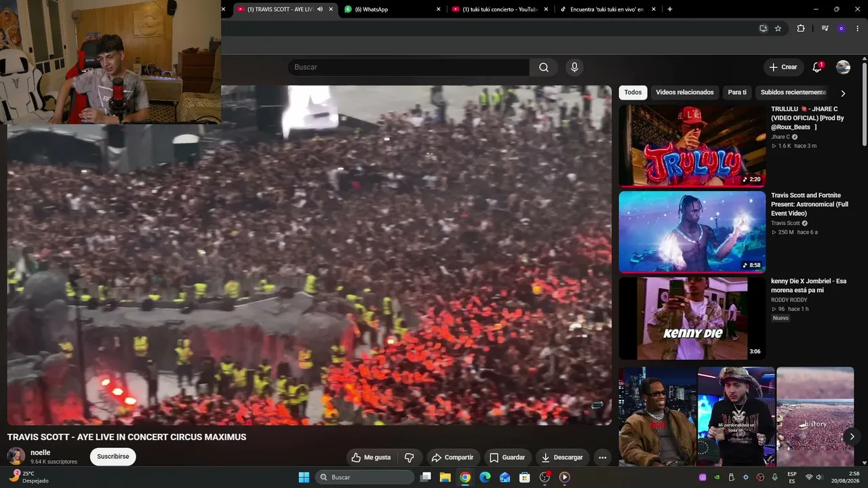Mute the Travis Scott tab audio icon

(x=320, y=9)
